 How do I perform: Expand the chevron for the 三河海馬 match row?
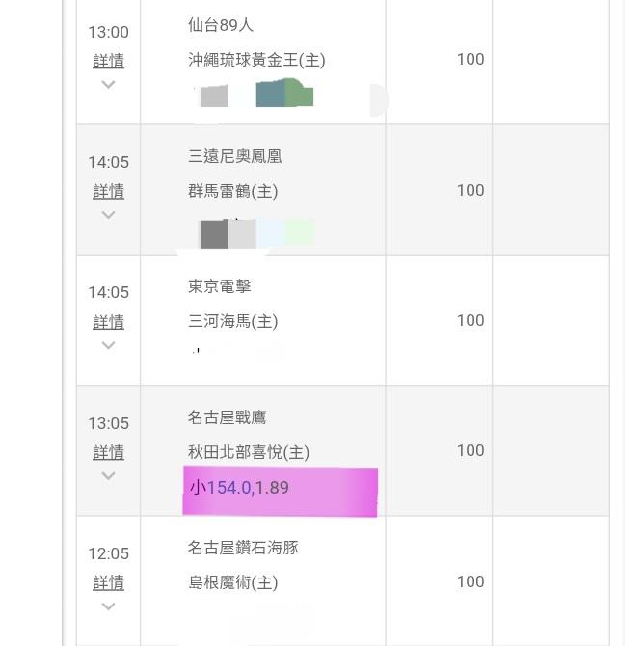[x=108, y=346]
